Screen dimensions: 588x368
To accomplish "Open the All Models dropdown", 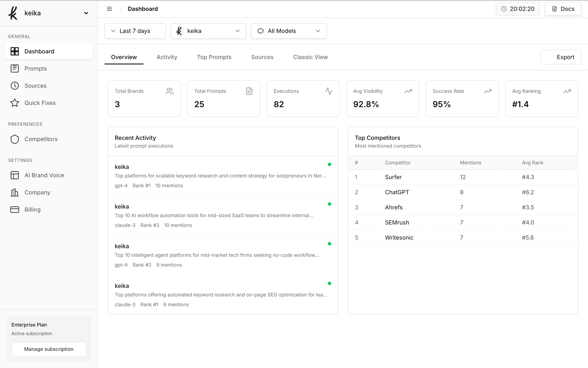I will [x=289, y=31].
